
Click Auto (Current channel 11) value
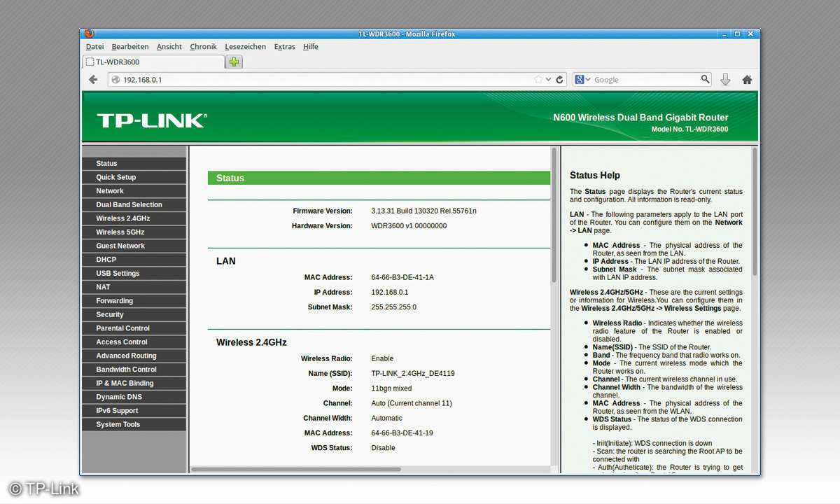coord(412,404)
